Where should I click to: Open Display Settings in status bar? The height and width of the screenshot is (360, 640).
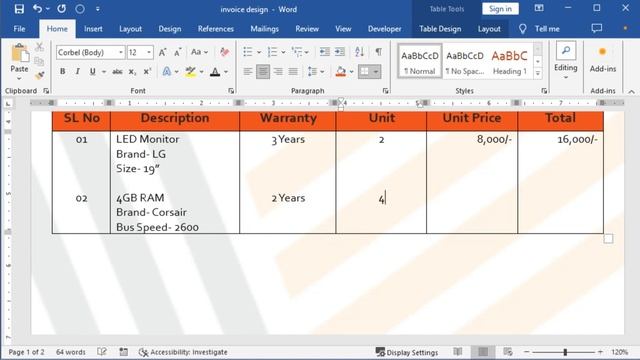click(407, 352)
